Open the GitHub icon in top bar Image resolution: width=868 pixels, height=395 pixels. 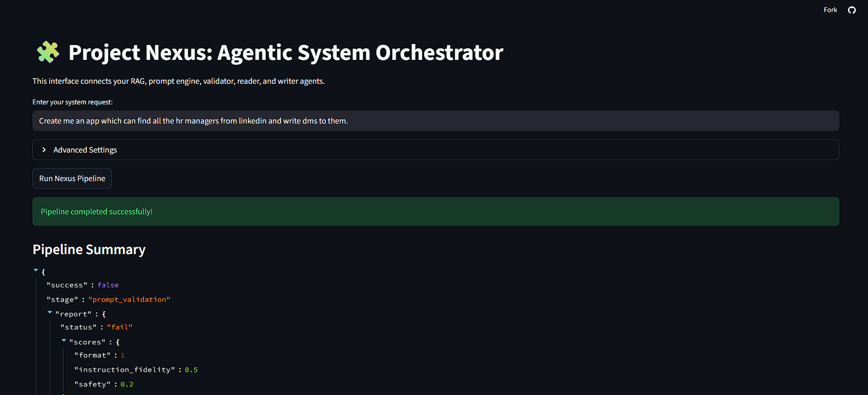click(x=852, y=10)
